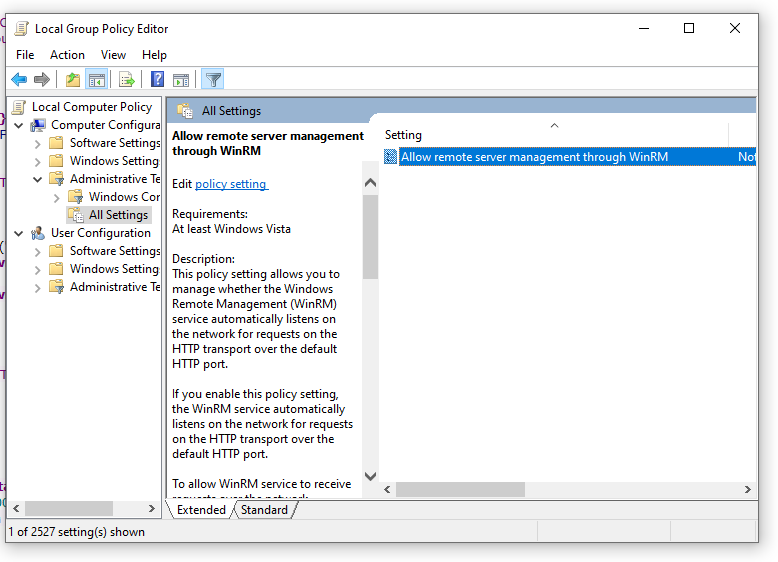Switch to the Extended tab
The height and width of the screenshot is (562, 778).
tap(200, 510)
